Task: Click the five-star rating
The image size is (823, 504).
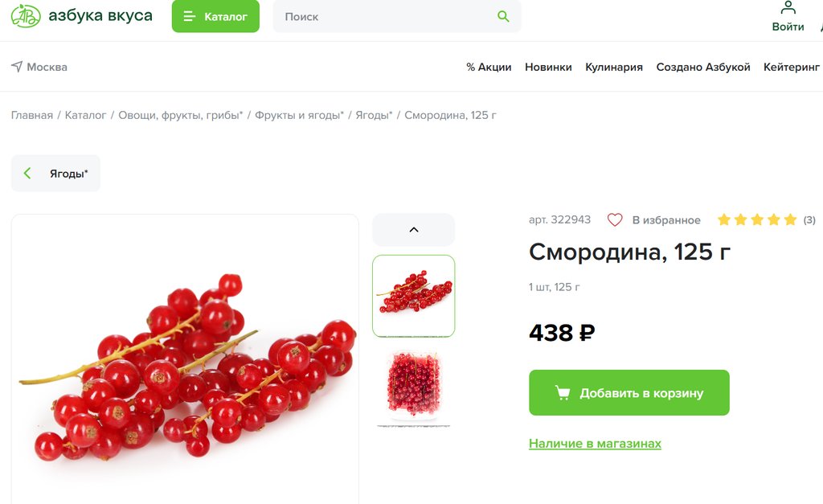Action: click(757, 219)
